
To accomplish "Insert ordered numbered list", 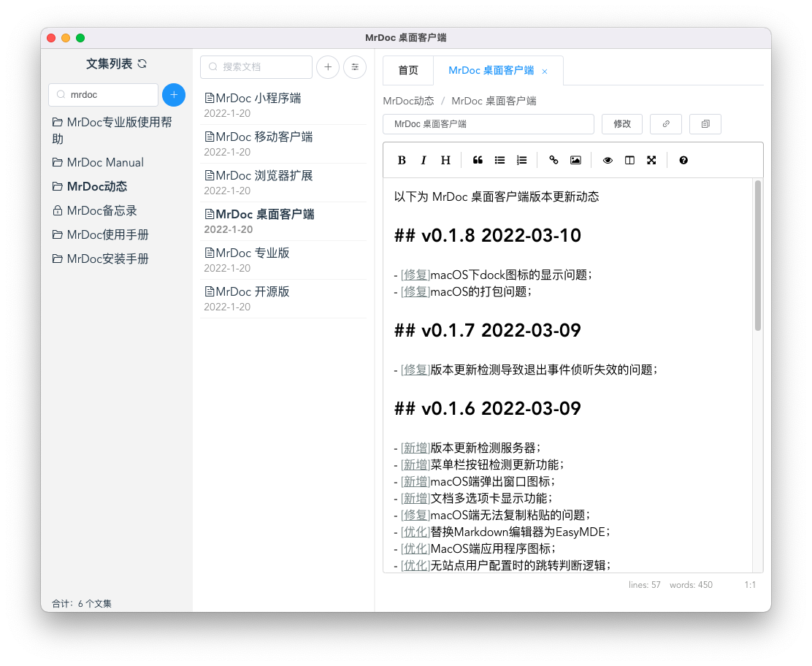I will (x=521, y=160).
